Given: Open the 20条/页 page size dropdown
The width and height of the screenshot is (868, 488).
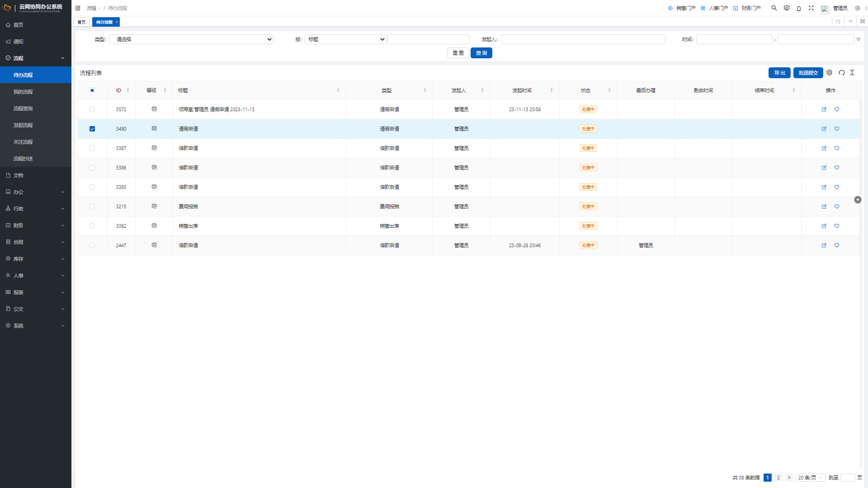Looking at the screenshot, I should [x=811, y=478].
